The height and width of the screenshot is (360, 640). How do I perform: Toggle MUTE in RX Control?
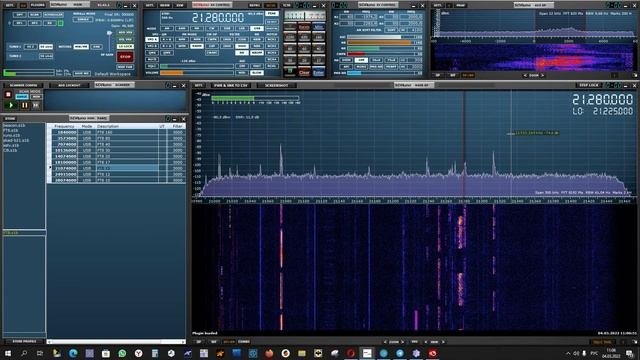click(x=152, y=59)
